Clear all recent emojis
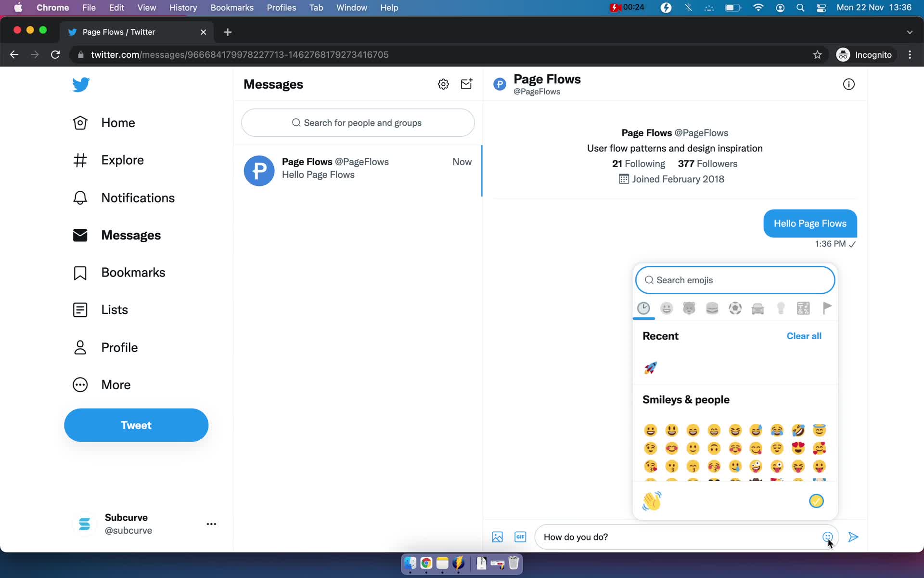Viewport: 924px width, 578px height. click(804, 336)
